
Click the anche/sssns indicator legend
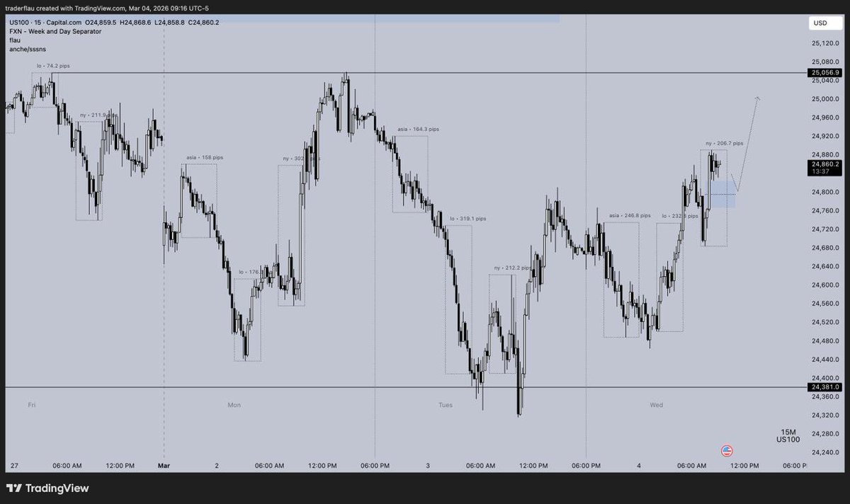pyautogui.click(x=28, y=49)
